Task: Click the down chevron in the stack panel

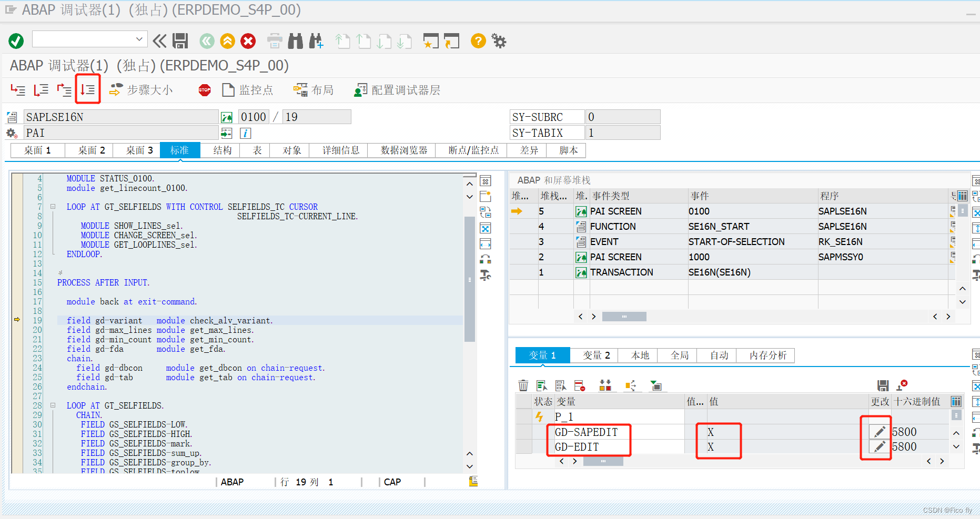Action: 963,302
